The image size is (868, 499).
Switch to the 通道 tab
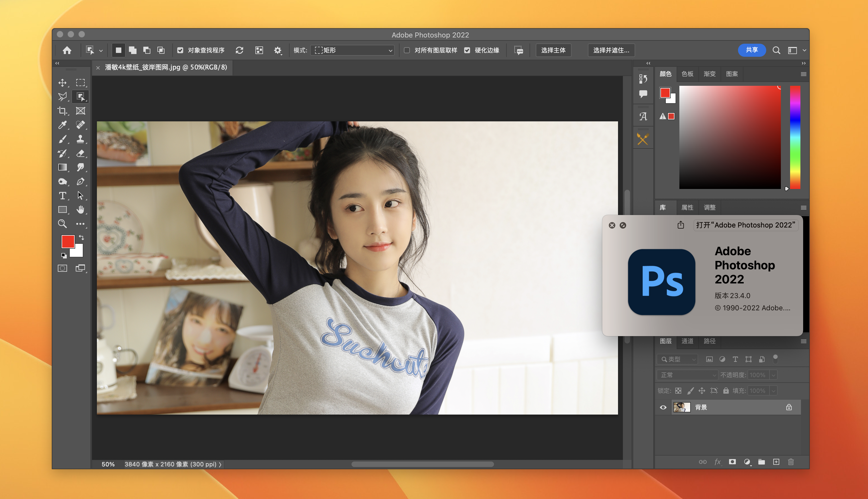[687, 341]
